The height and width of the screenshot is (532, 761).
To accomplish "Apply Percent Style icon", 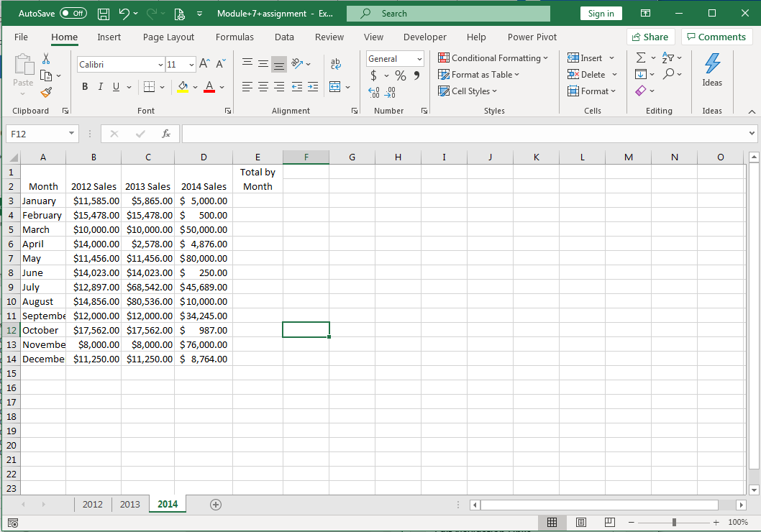I will click(401, 75).
